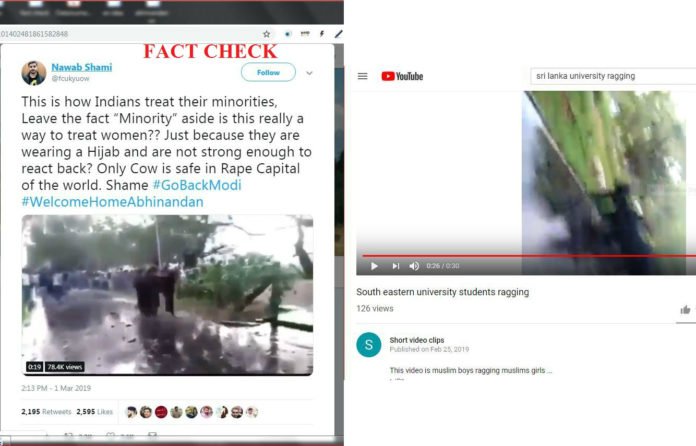Play the South eastern university video
The image size is (696, 446).
point(374,266)
